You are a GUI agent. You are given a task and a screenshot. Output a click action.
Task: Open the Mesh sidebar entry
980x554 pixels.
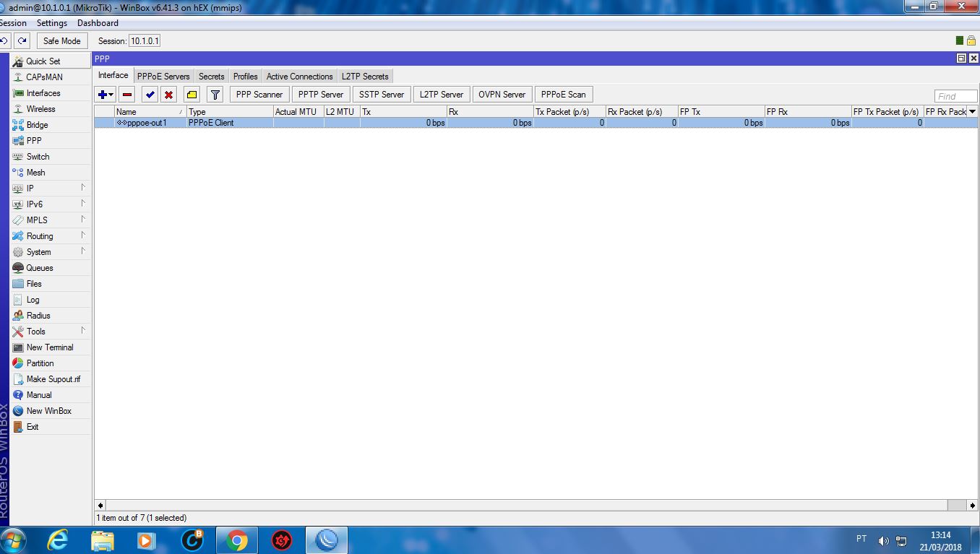click(51, 173)
